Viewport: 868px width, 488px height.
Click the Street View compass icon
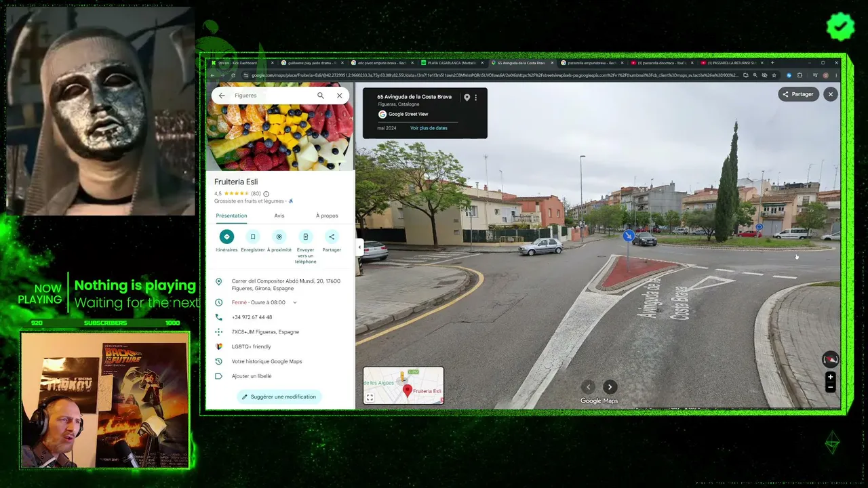[x=830, y=360]
